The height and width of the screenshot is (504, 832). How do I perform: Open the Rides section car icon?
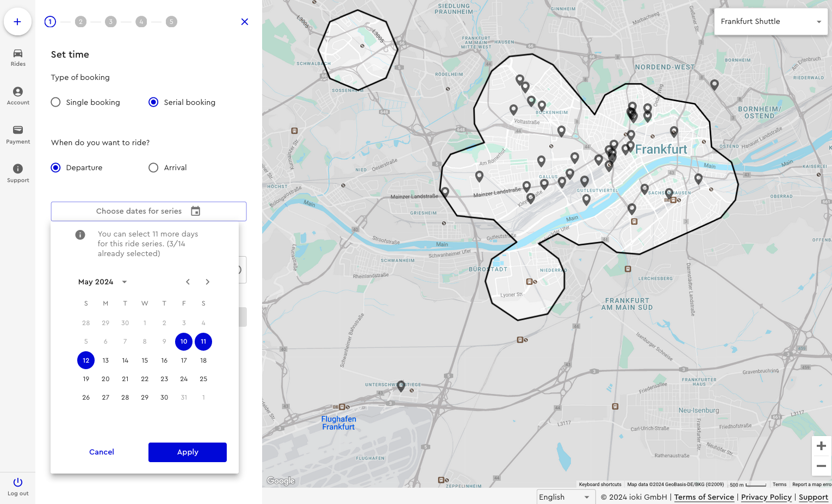pyautogui.click(x=18, y=53)
